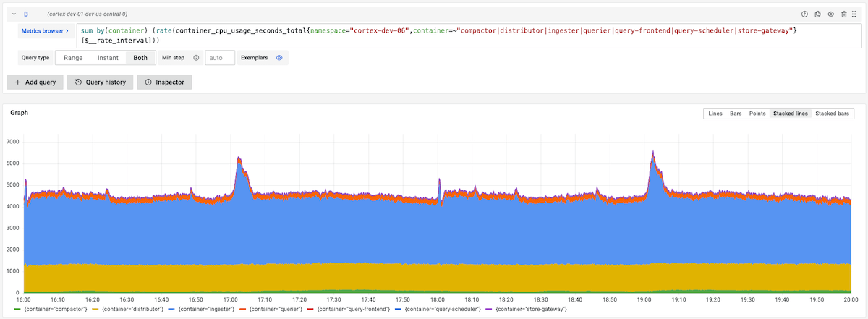
Task: Click the Query type label
Action: (x=35, y=57)
